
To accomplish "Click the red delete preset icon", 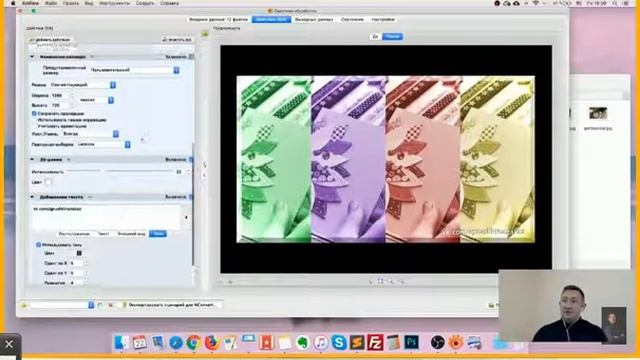I will [x=110, y=305].
